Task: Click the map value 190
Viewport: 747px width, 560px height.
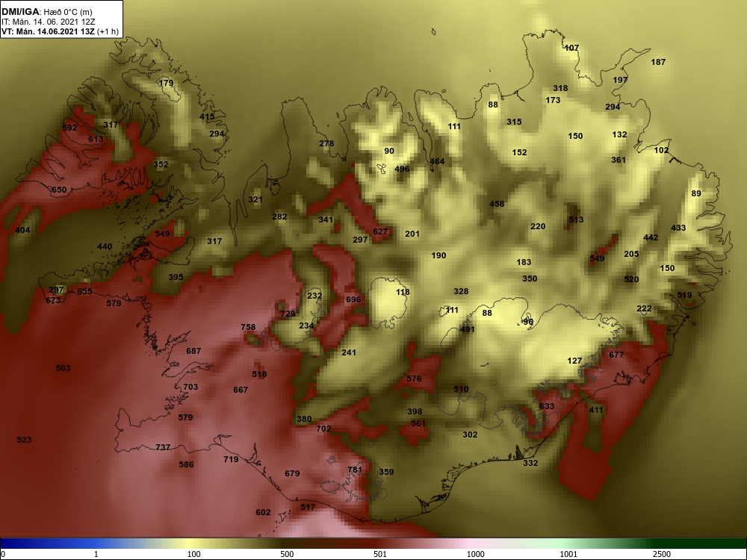Action: tap(438, 255)
